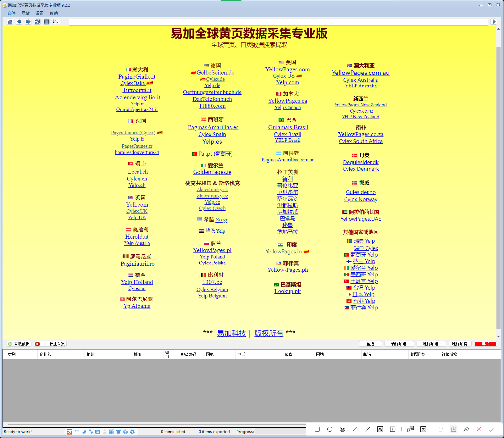Open the GelbeSeiten.de link
504x438 pixels.
(215, 72)
